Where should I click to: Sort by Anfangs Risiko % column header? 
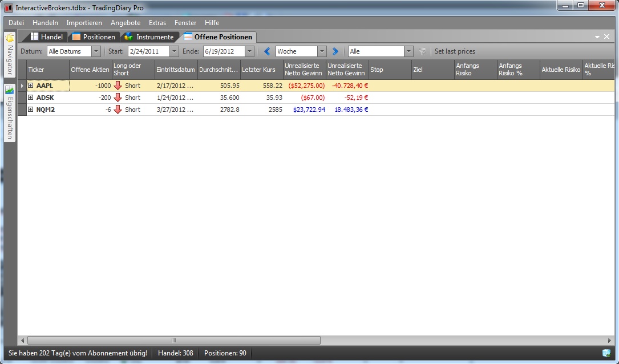[519, 70]
